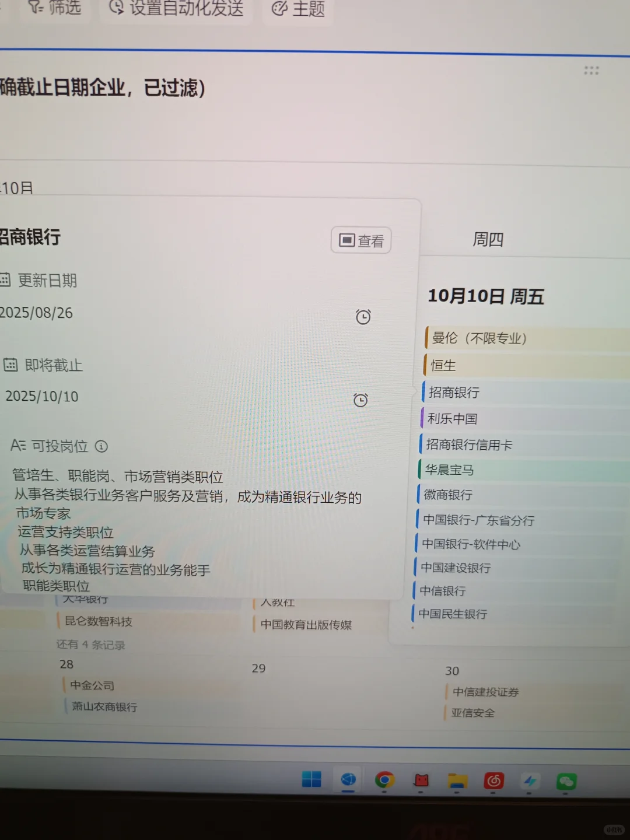Open 中国教育出版传媒 calendar record
Image resolution: width=630 pixels, height=840 pixels.
(x=320, y=624)
